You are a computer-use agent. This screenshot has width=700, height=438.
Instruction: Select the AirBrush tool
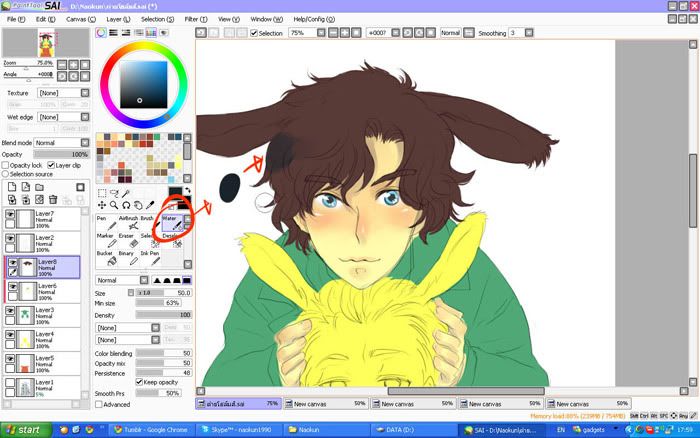click(128, 223)
